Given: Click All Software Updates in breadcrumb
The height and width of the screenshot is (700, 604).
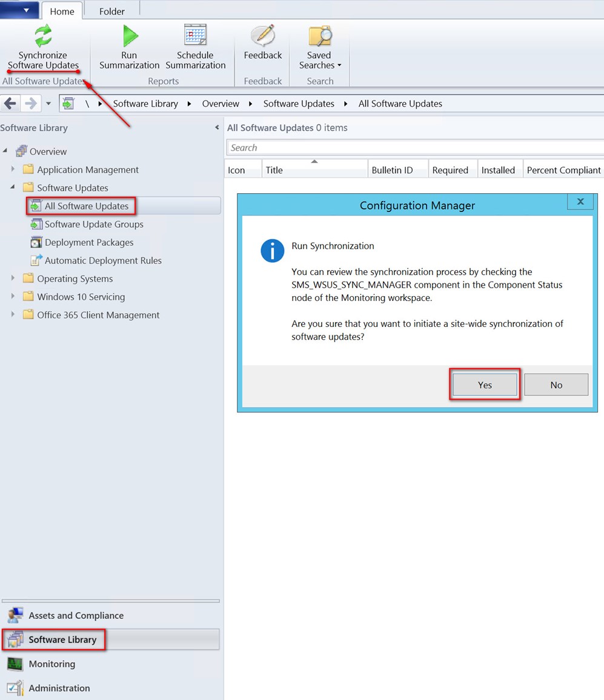Looking at the screenshot, I should point(400,104).
